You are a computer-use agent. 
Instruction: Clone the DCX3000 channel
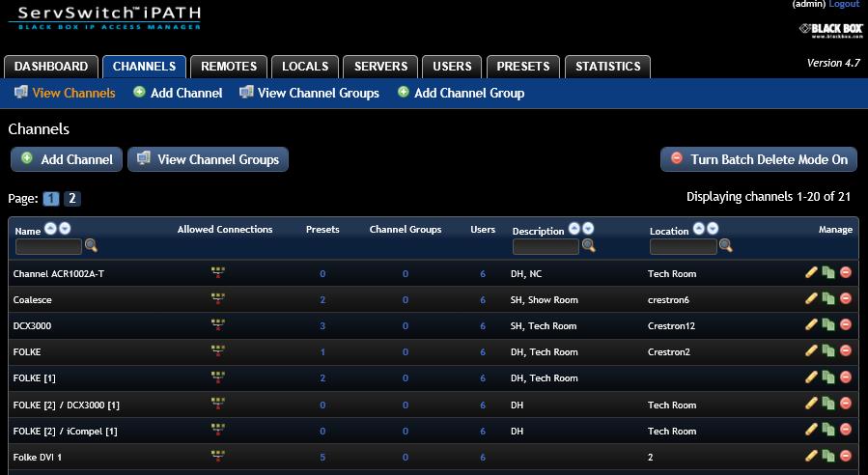[x=828, y=324]
